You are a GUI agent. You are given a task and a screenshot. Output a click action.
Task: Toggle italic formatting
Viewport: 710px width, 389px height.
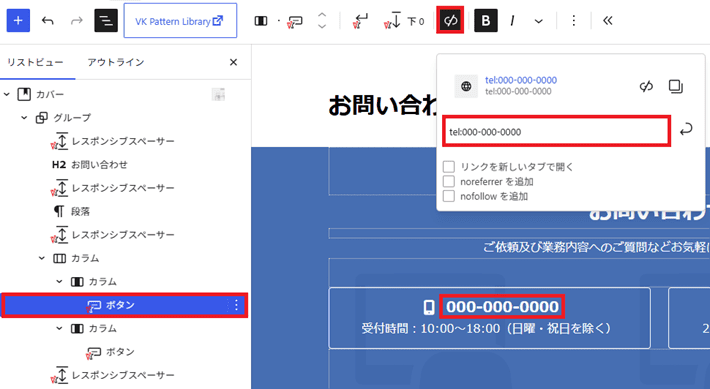point(512,20)
